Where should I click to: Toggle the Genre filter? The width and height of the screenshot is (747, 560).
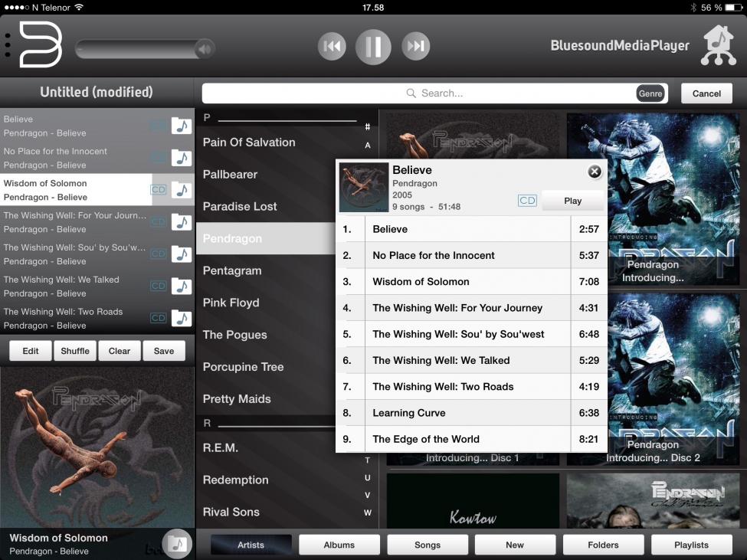point(650,93)
